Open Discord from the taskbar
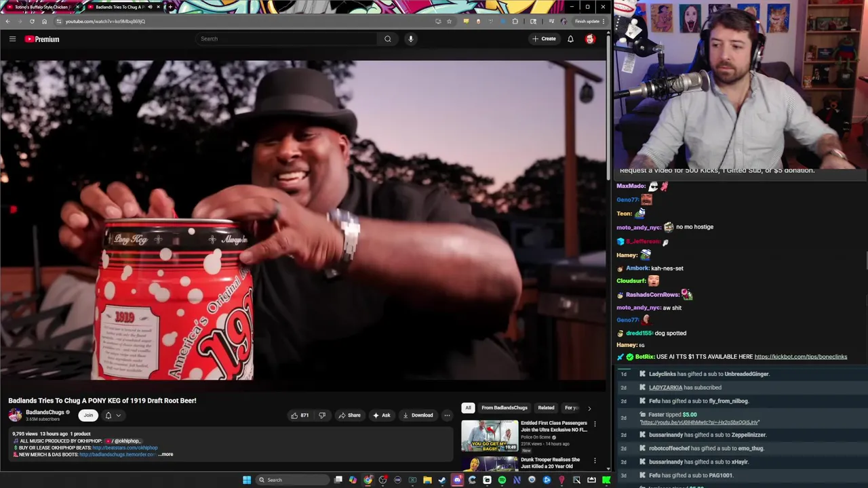This screenshot has height=488, width=868. [457, 480]
